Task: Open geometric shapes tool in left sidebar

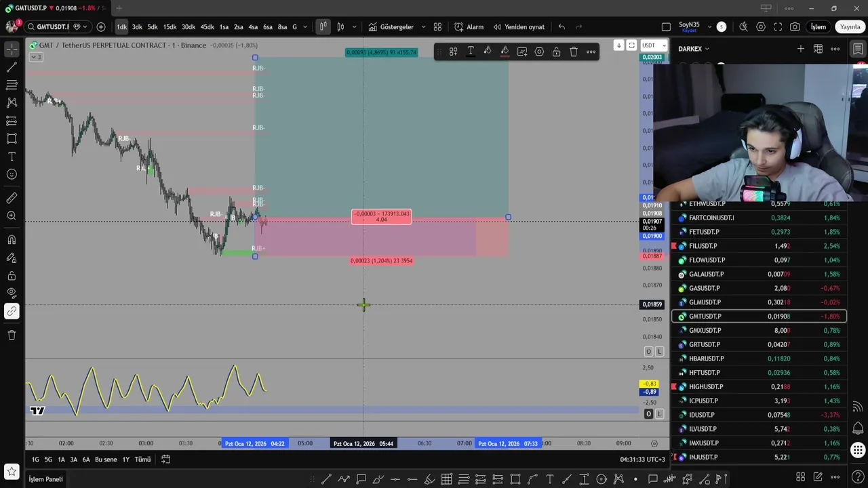Action: [x=12, y=138]
